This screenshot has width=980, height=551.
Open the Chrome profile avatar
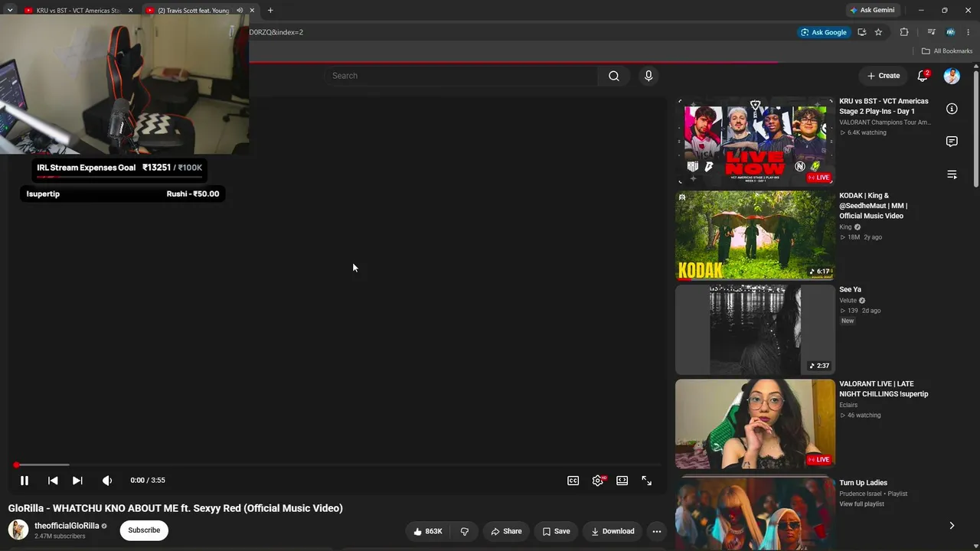coord(951,32)
